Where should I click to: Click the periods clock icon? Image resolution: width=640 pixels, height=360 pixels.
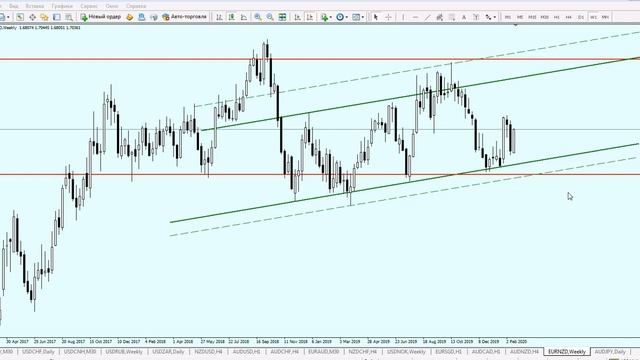pos(340,17)
